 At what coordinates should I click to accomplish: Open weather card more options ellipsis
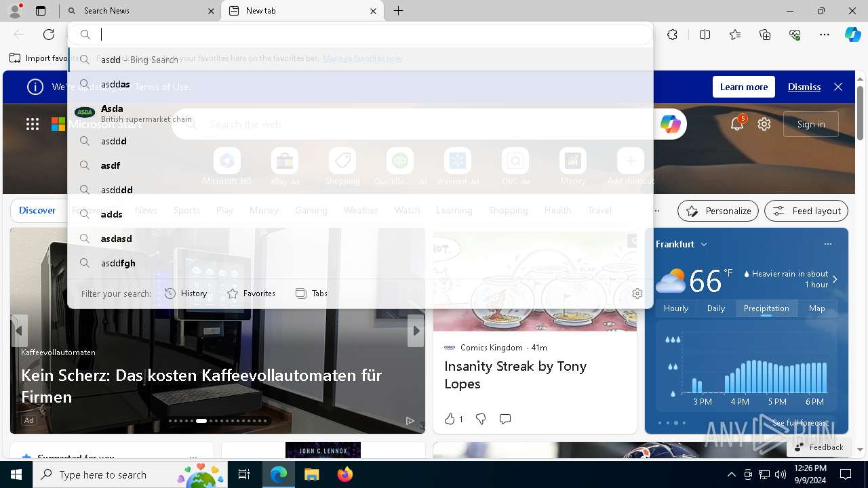coord(827,244)
